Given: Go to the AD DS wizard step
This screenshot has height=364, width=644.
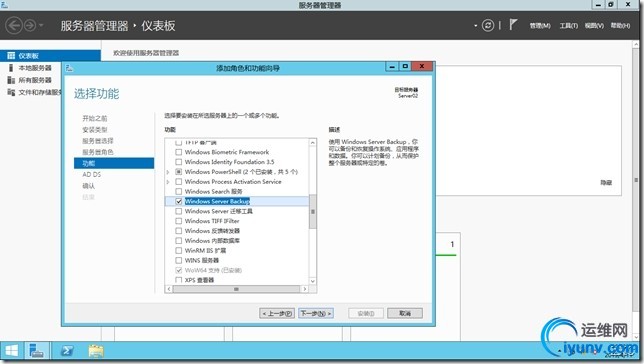Looking at the screenshot, I should (91, 175).
